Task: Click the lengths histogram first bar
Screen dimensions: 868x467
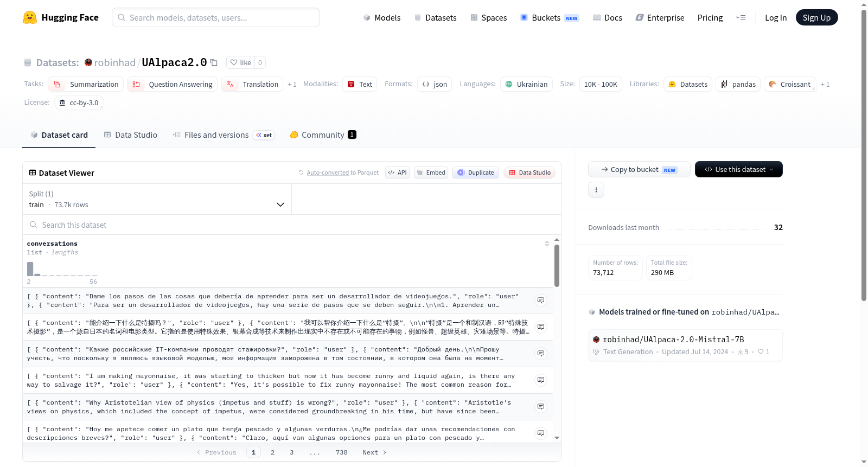Action: pyautogui.click(x=30, y=269)
